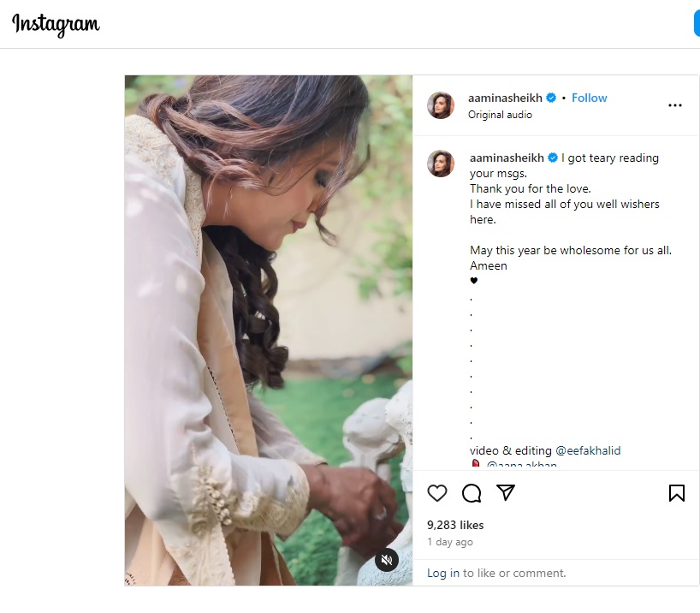Open the three-dot more options menu
700x613 pixels.
coord(675,105)
